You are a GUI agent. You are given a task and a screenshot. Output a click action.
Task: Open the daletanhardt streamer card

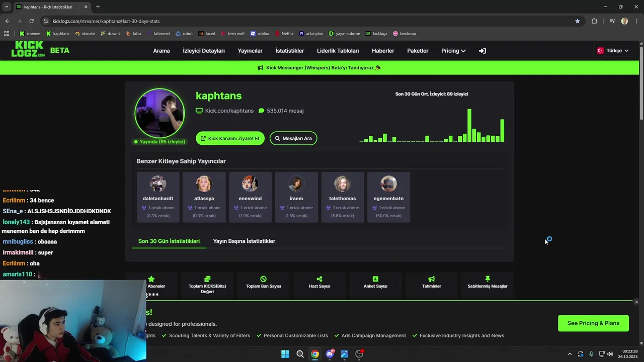pyautogui.click(x=158, y=197)
